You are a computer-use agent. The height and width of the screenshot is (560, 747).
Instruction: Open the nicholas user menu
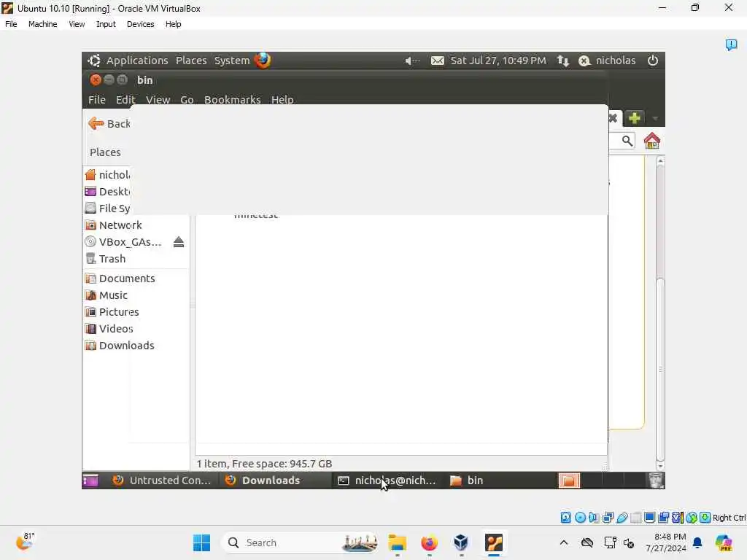[607, 61]
